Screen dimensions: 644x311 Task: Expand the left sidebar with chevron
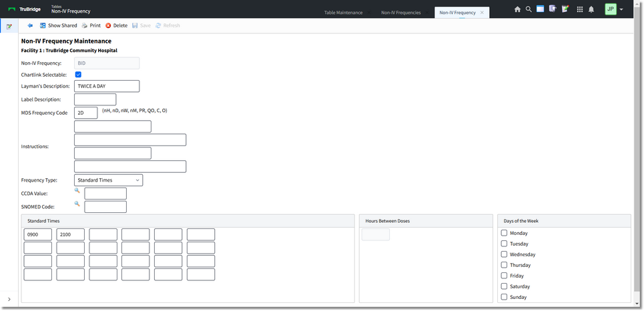click(x=9, y=299)
